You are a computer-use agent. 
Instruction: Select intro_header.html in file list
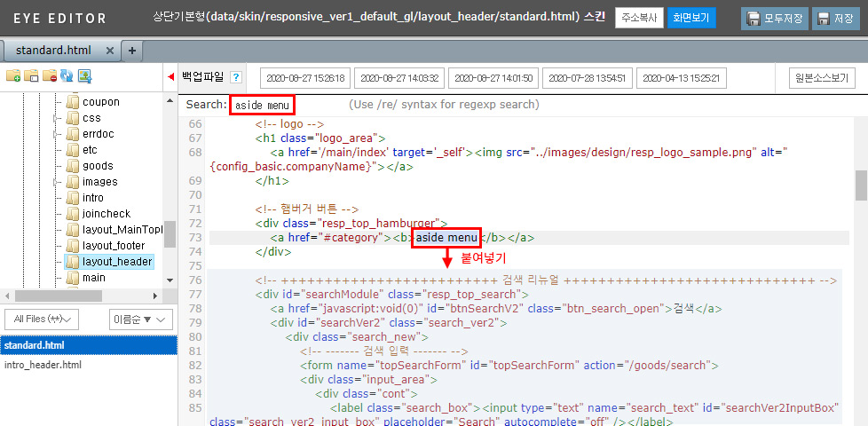point(43,365)
